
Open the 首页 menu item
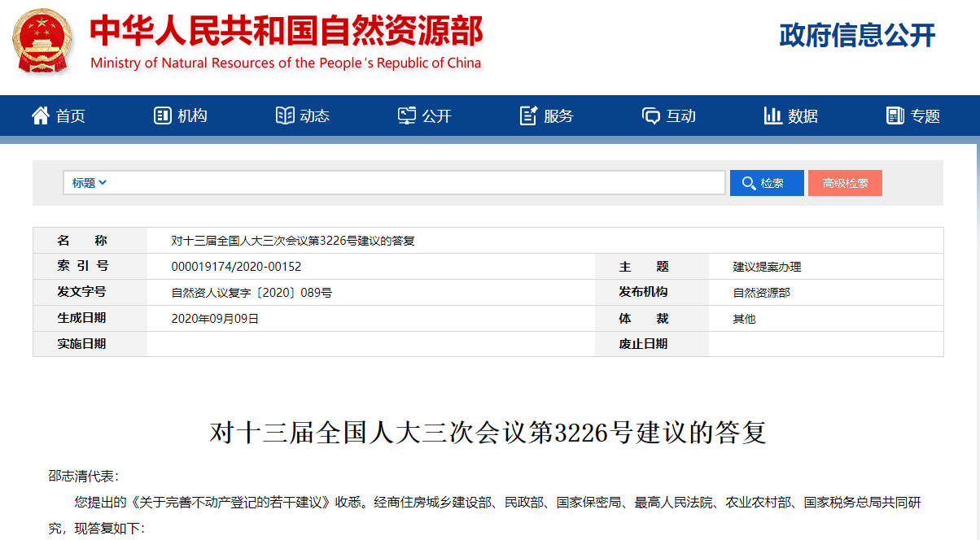click(70, 116)
